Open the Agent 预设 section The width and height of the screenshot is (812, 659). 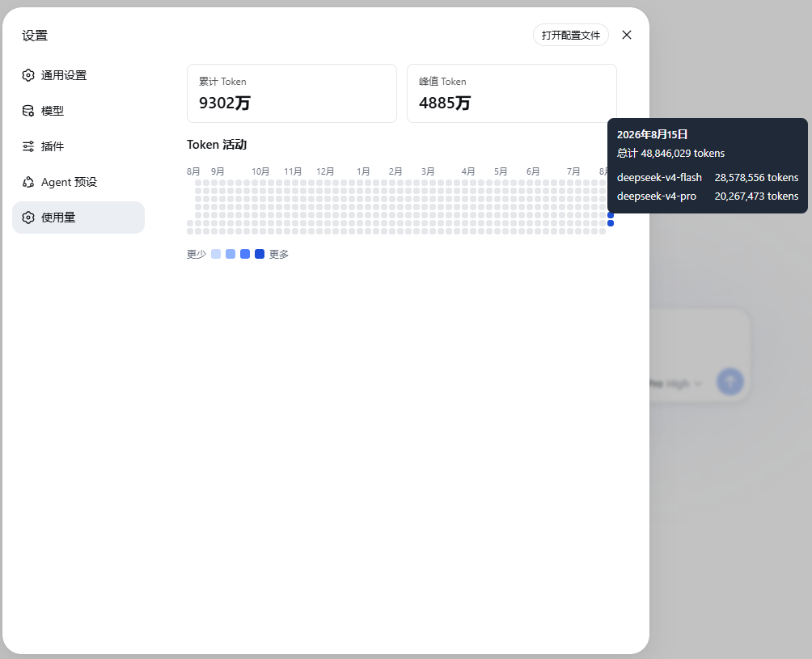[78, 182]
